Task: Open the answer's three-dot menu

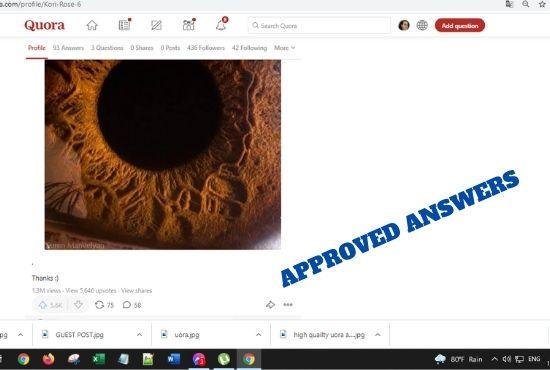Action: coord(288,305)
